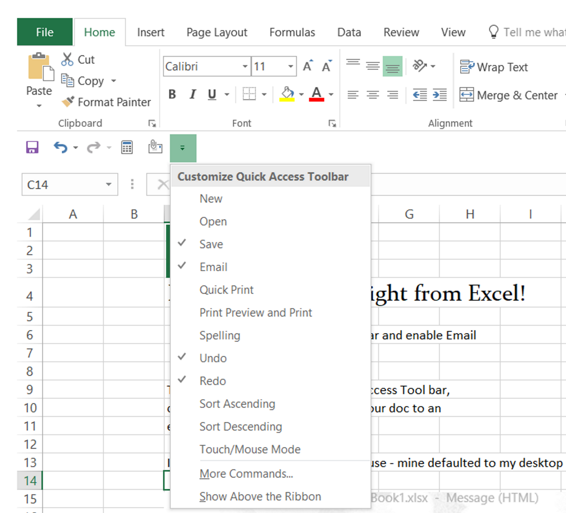Align text left
566x513 pixels.
click(x=353, y=95)
